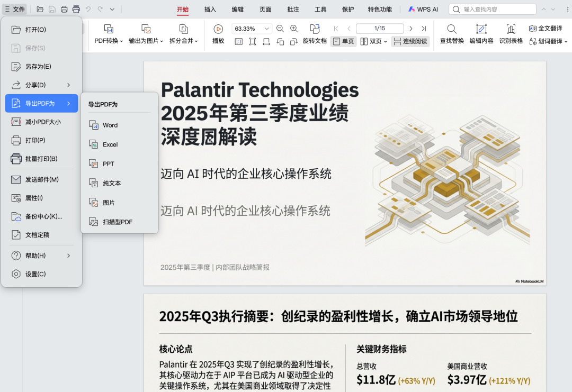Image resolution: width=572 pixels, height=392 pixels.
Task: Open the 63.33% zoom level dropdown
Action: [252, 28]
